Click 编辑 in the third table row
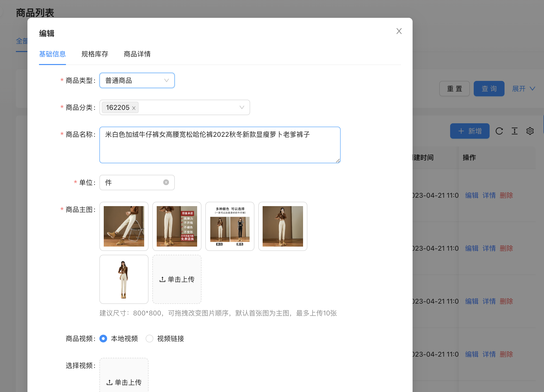544x392 pixels. (472, 301)
